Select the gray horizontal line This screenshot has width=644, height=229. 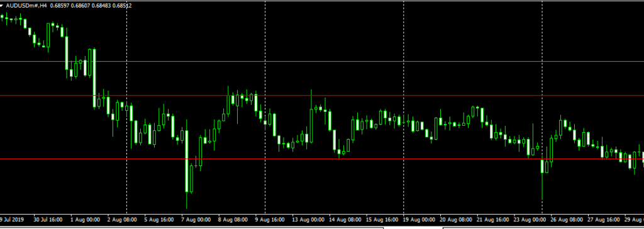322,61
